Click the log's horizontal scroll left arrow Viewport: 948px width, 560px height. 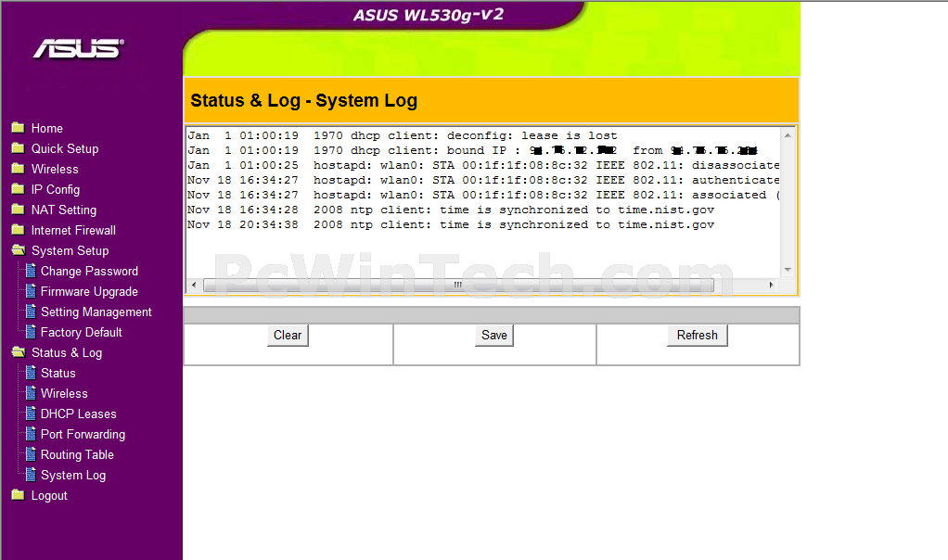[194, 285]
